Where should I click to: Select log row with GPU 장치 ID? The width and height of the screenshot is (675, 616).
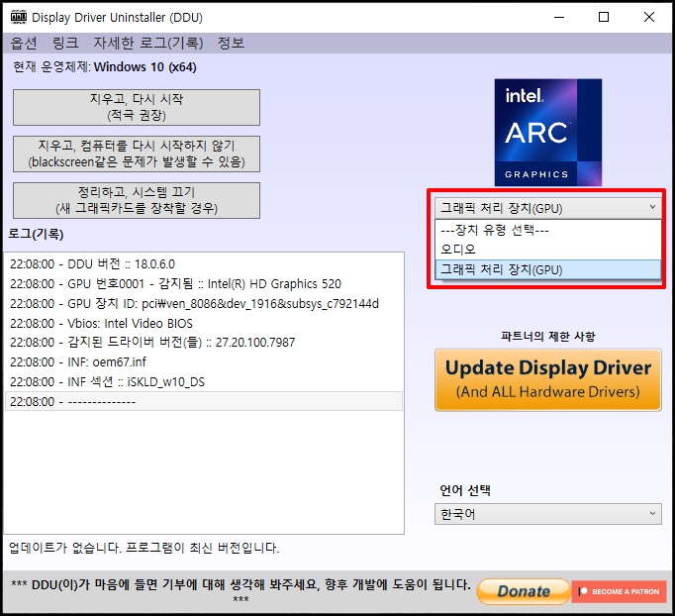coord(204,303)
